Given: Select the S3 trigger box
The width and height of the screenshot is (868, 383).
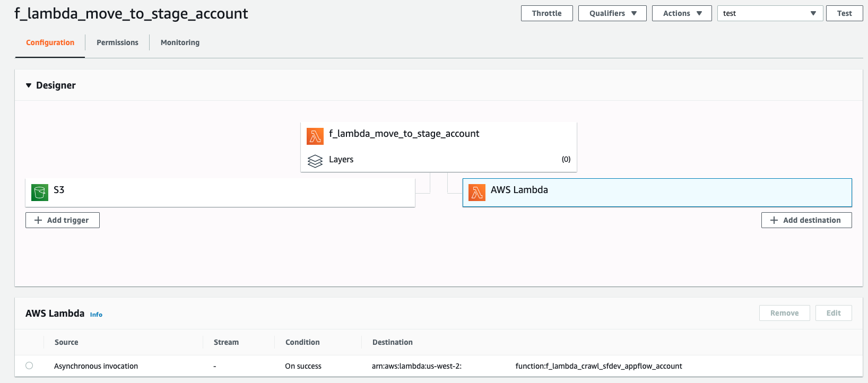Looking at the screenshot, I should click(220, 193).
